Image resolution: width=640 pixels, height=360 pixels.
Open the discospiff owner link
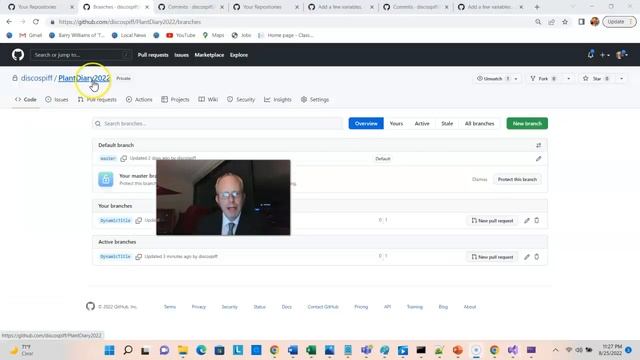(x=37, y=78)
